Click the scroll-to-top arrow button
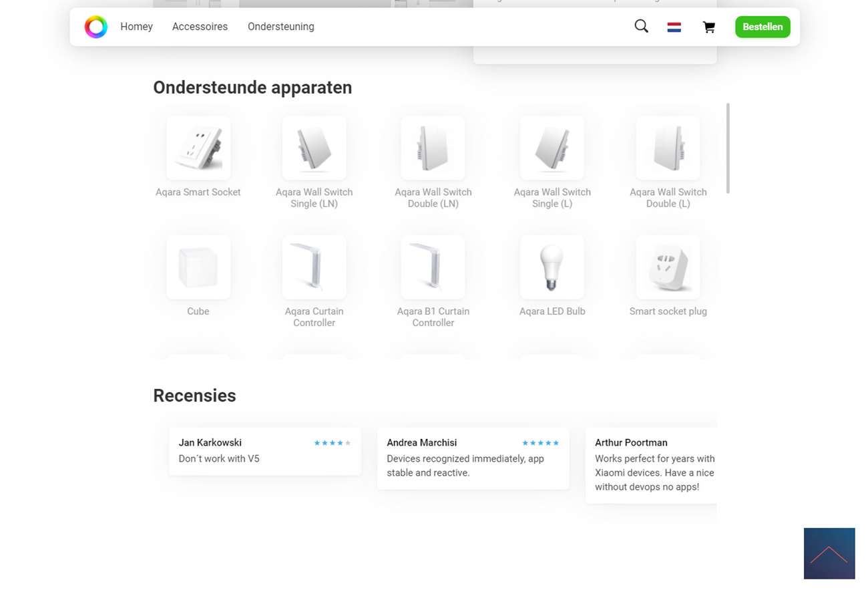 click(829, 553)
